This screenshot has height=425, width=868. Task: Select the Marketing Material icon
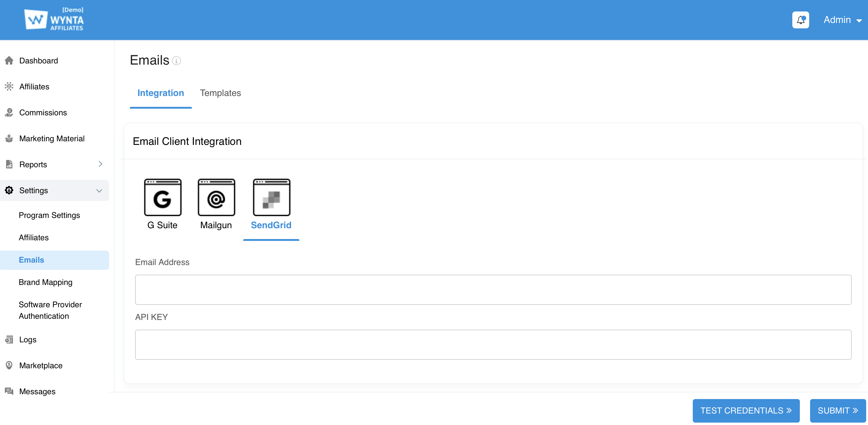coord(9,138)
